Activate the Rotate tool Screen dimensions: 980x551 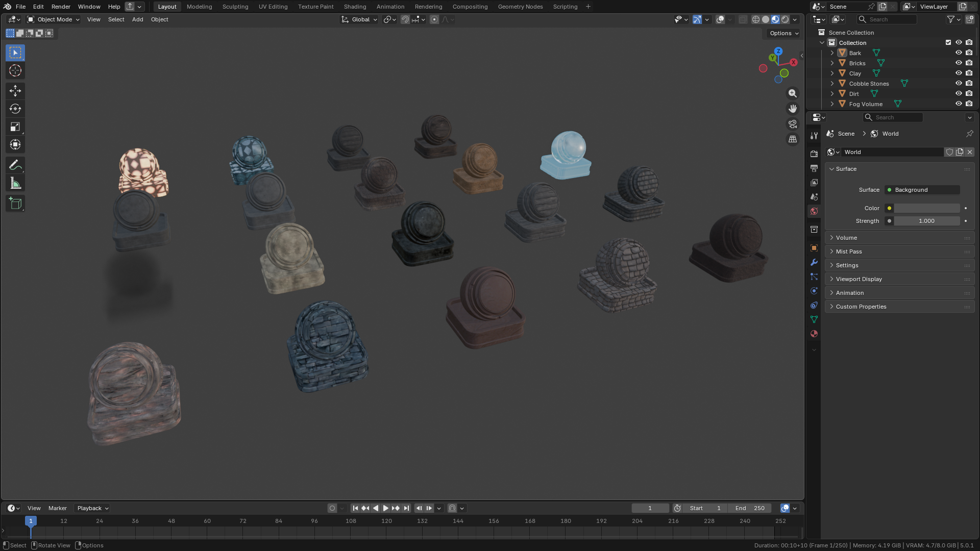click(x=15, y=109)
